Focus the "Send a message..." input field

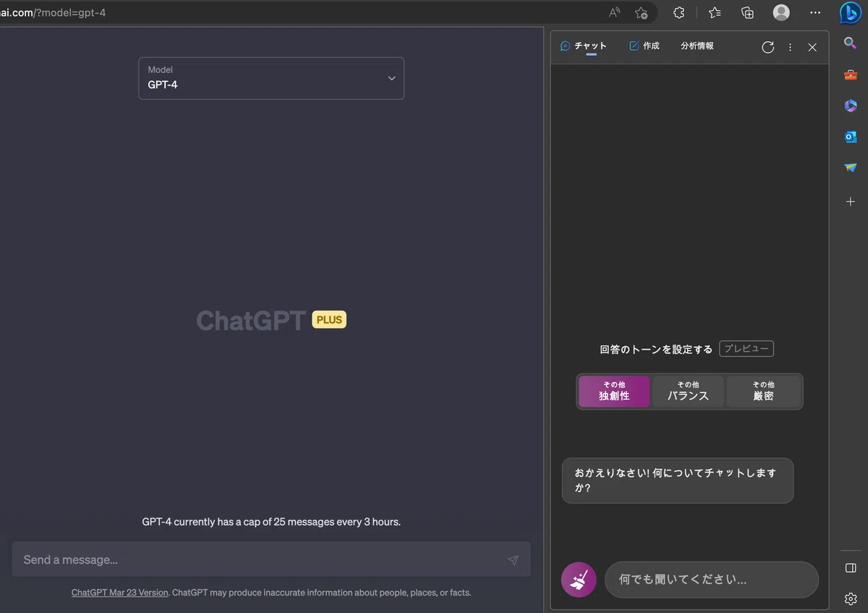point(271,559)
